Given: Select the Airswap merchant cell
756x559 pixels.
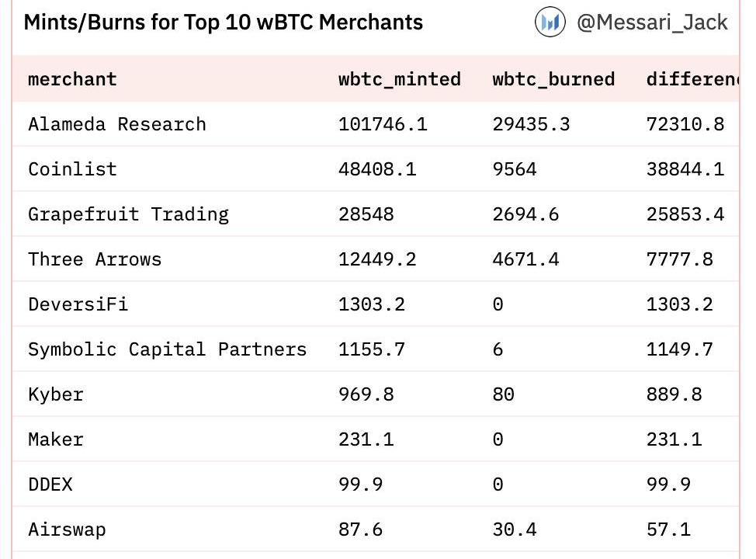Looking at the screenshot, I should click(x=67, y=529).
